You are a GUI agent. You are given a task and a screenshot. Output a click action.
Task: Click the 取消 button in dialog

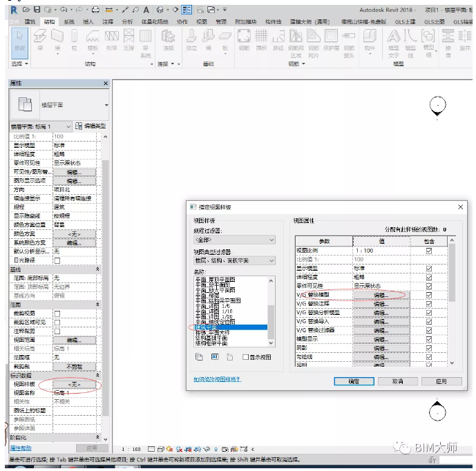pos(398,381)
